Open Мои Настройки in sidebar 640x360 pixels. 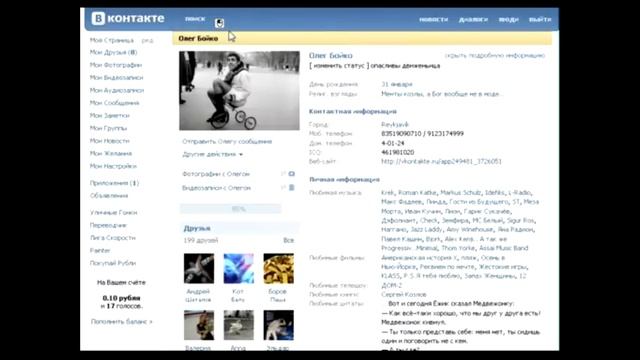113,166
